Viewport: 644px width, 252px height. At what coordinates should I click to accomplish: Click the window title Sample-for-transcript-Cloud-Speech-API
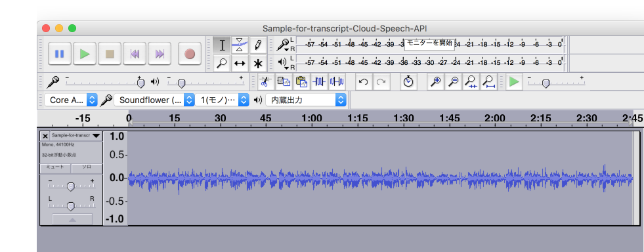coord(345,28)
